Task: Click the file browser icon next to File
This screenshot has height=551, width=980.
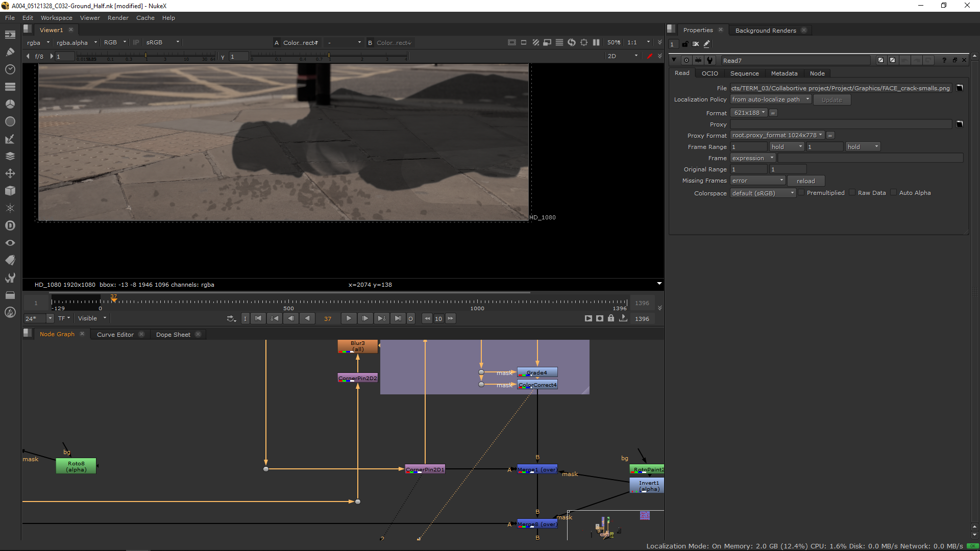Action: pos(960,88)
